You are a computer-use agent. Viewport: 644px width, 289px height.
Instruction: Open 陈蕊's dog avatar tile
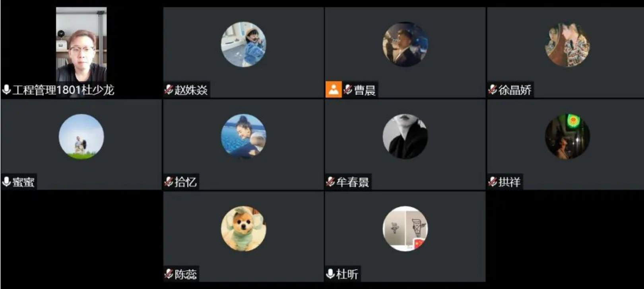(x=243, y=228)
